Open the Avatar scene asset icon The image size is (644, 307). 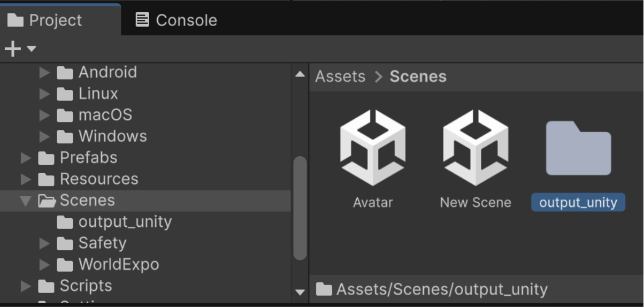click(373, 148)
